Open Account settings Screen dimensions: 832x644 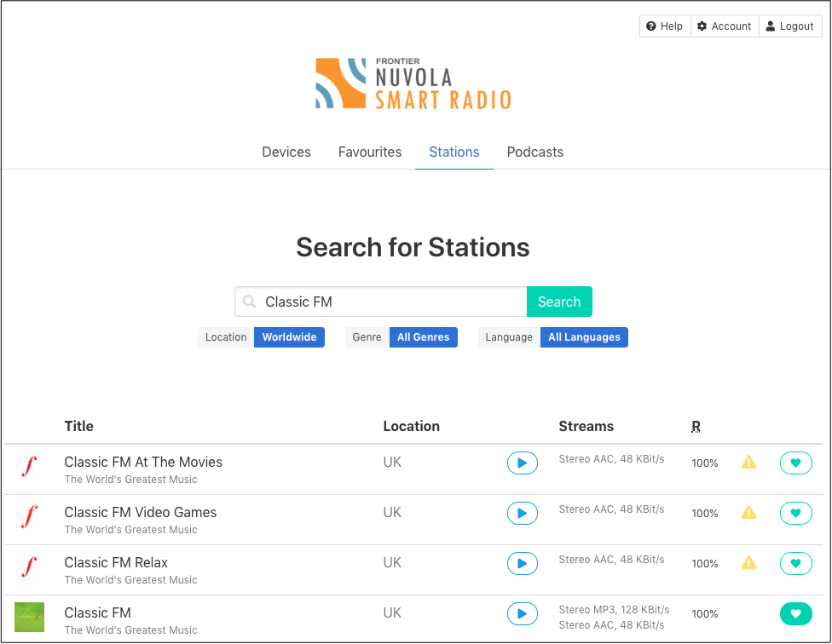click(x=725, y=26)
